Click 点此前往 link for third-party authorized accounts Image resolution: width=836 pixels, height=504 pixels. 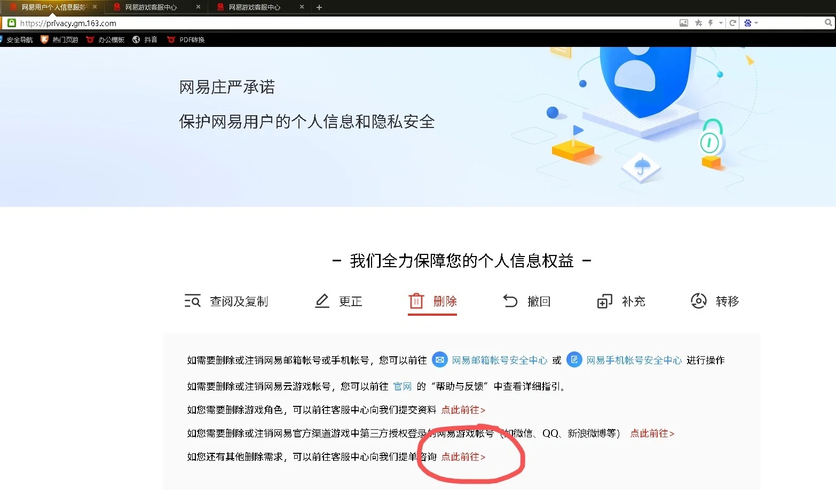click(x=652, y=433)
